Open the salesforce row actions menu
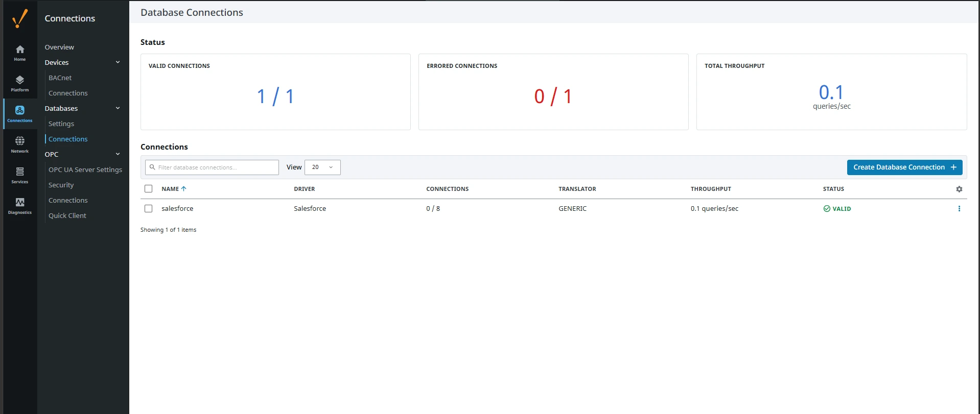The image size is (980, 414). [x=959, y=208]
